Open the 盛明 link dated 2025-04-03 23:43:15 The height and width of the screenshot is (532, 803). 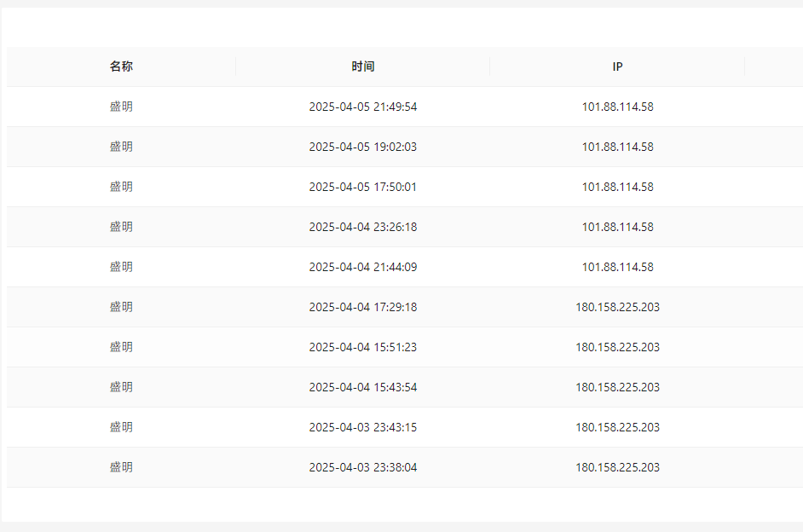coord(121,427)
